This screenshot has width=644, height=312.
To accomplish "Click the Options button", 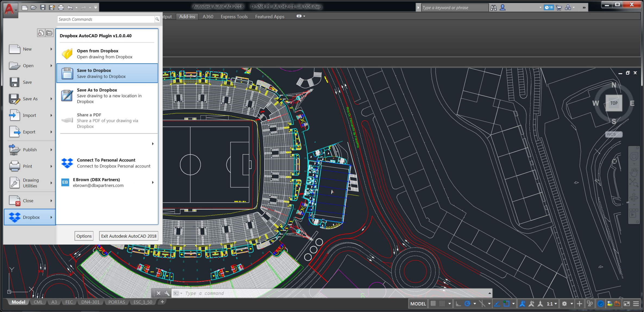I will click(x=84, y=236).
